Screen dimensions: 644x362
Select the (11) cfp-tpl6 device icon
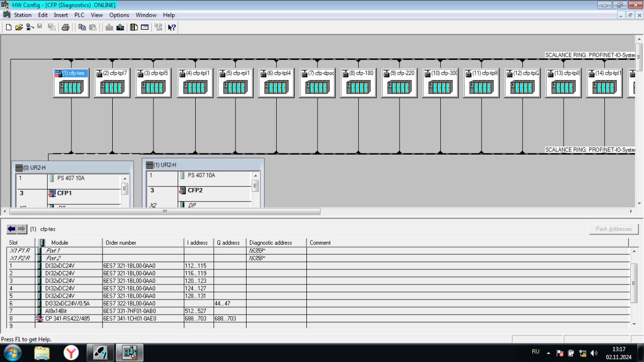click(x=481, y=83)
